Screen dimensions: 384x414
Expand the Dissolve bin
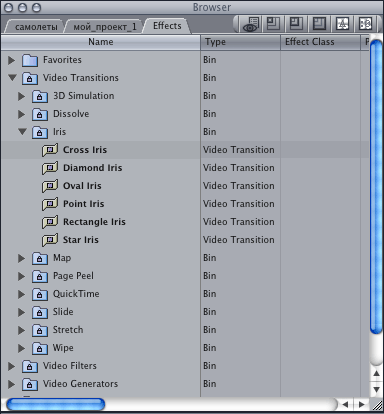tap(22, 114)
